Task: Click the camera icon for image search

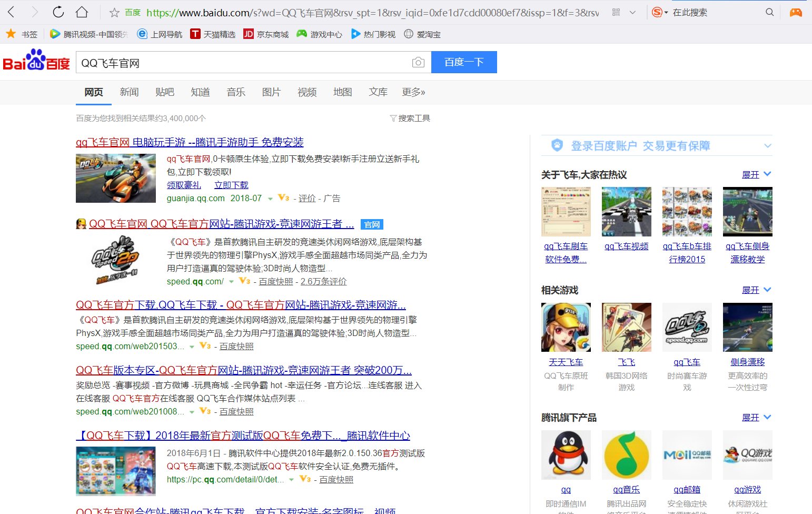Action: coord(418,62)
